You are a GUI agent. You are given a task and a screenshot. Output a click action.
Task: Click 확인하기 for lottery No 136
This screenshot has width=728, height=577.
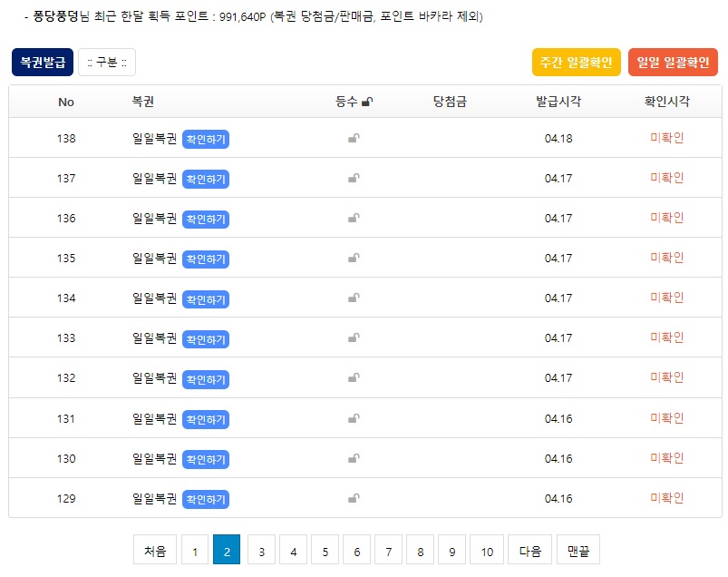206,219
